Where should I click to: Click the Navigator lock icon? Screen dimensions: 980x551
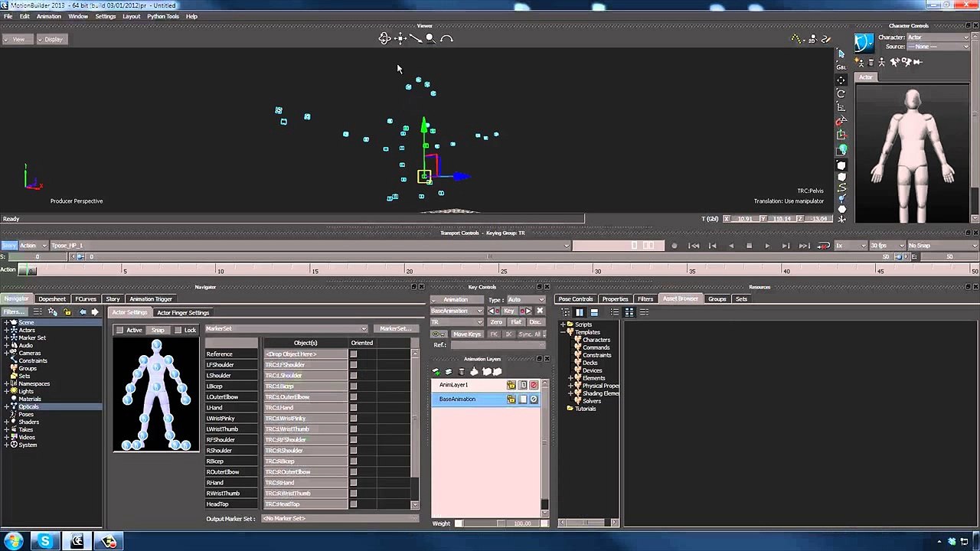67,312
